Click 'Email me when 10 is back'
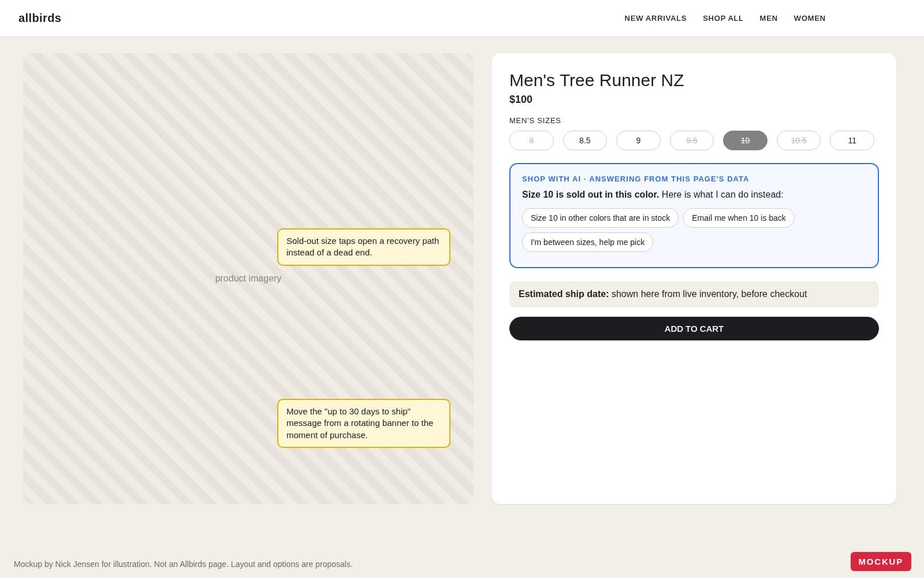 click(739, 218)
